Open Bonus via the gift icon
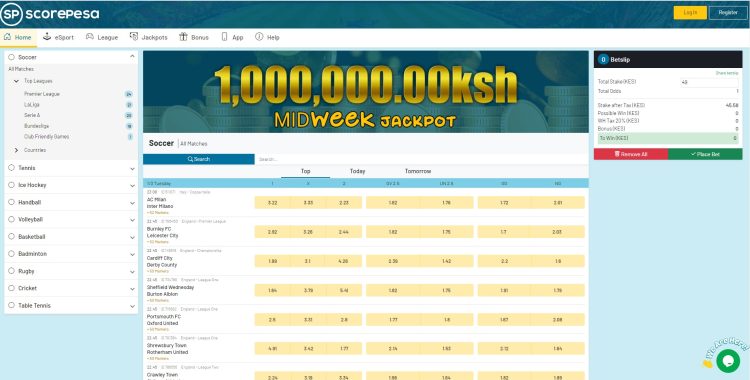Viewport: 750px width, 380px height. [183, 37]
